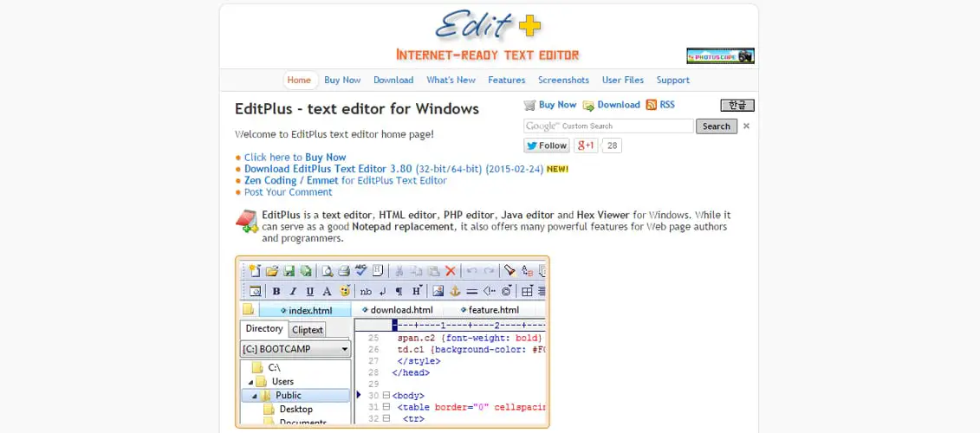Viewport: 980px width, 433px height.
Task: Click the Print icon in editor toolbar
Action: tap(344, 270)
